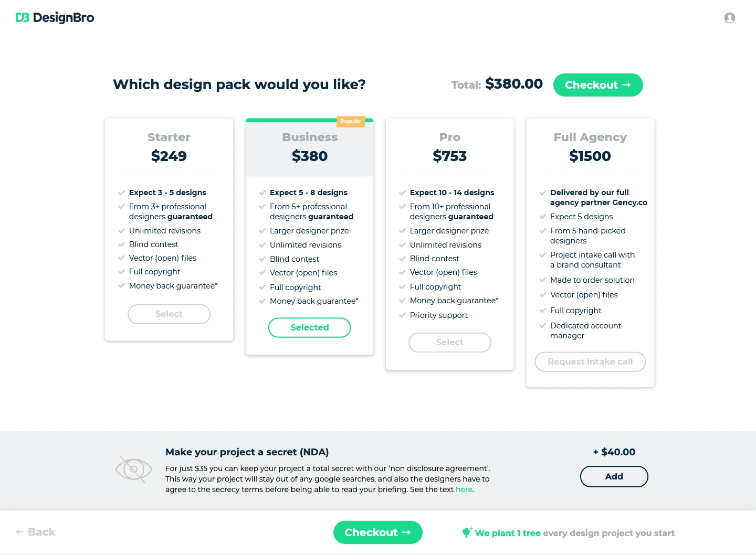Open the user account profile icon
Screen dimensions: 756x555
(730, 17)
